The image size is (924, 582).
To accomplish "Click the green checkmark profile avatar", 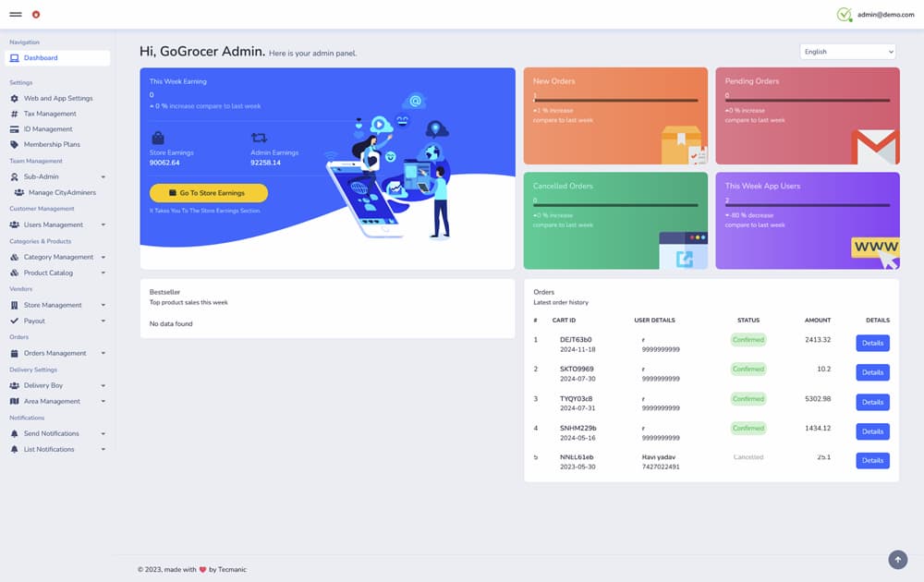I will [x=845, y=14].
